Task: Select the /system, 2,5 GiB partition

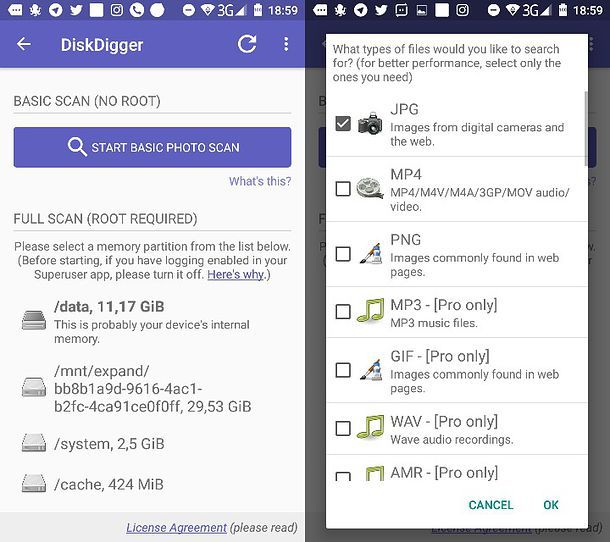Action: pos(152,444)
